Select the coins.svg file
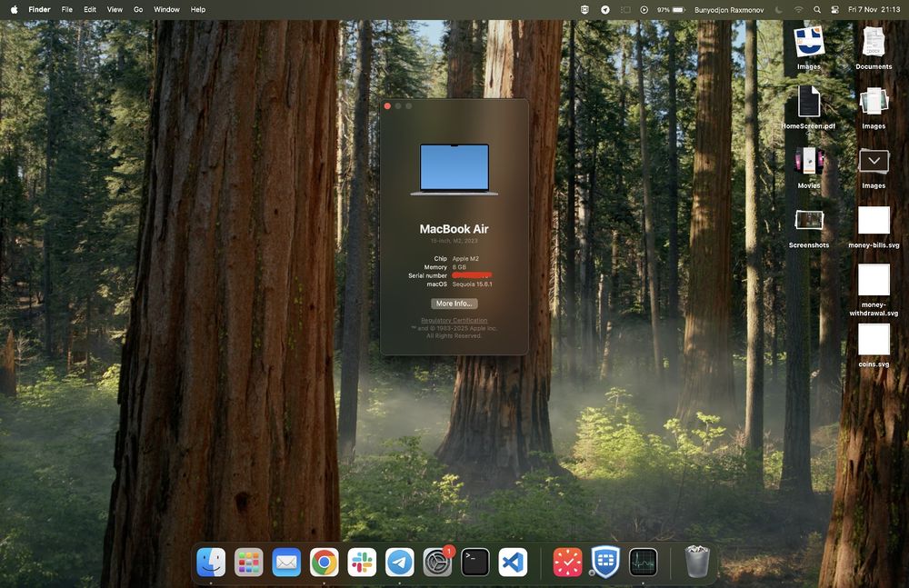 [874, 345]
